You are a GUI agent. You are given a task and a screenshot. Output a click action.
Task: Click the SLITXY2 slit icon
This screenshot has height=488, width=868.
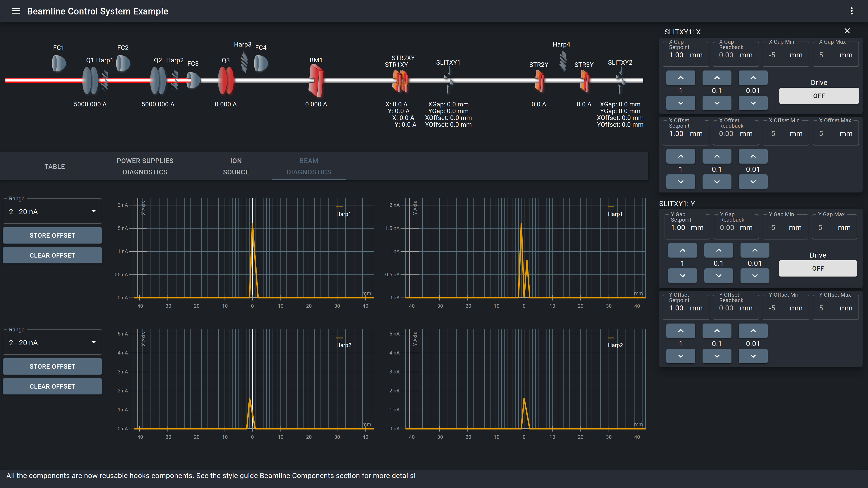pos(620,81)
